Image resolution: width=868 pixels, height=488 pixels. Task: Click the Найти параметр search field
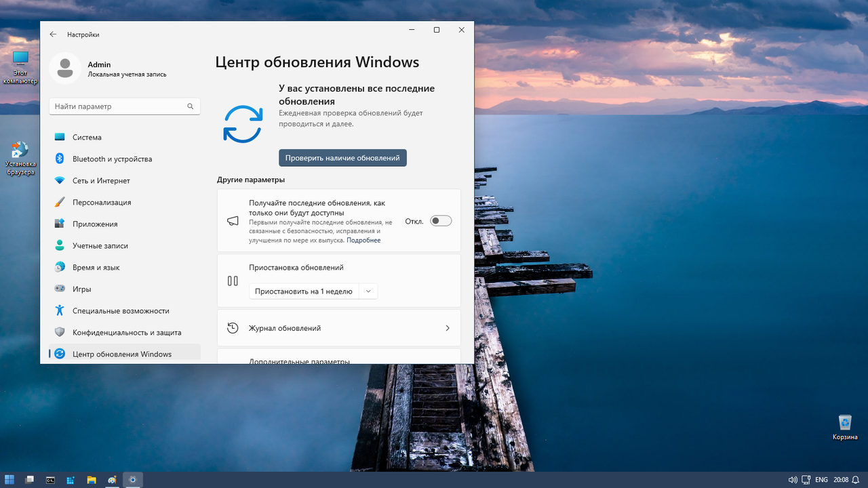point(125,106)
